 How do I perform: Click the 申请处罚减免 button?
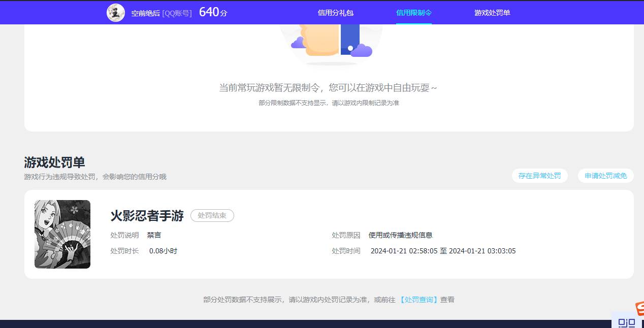605,175
